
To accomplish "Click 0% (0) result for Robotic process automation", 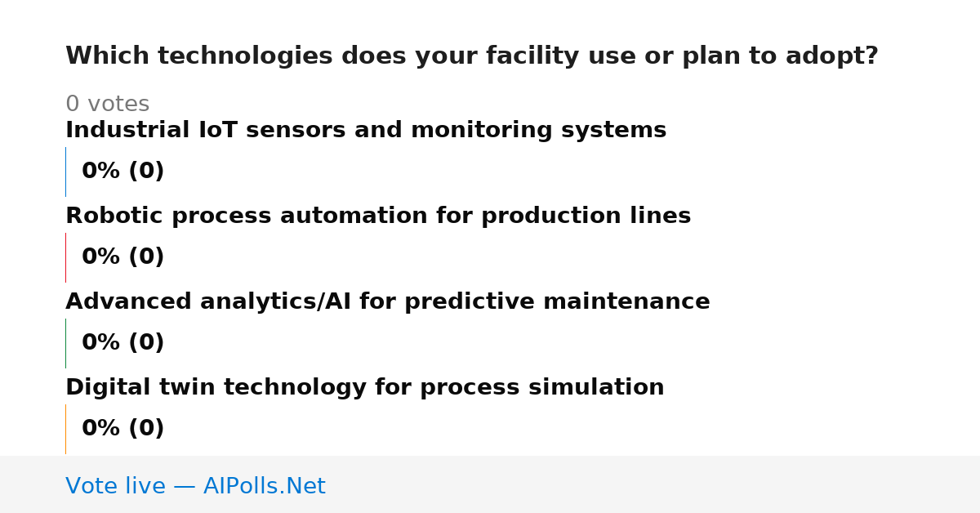I will (123, 257).
